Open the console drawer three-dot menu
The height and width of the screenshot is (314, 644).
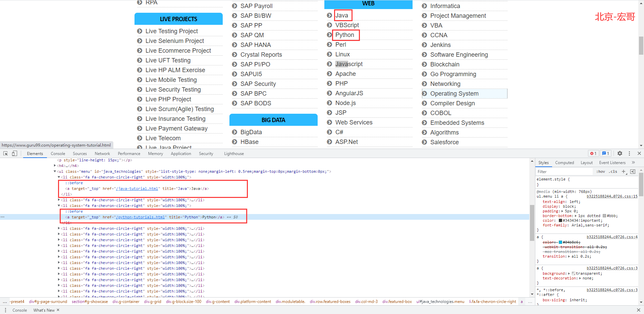click(5, 310)
